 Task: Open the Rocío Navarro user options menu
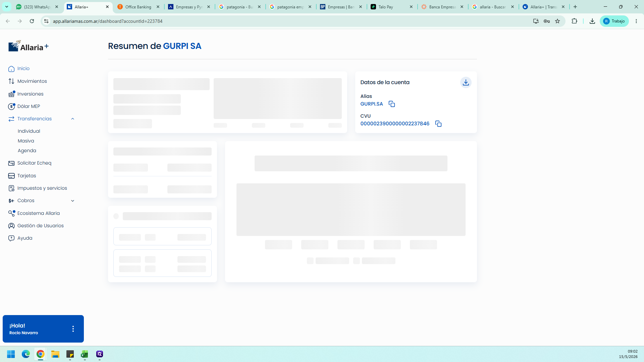coord(73,329)
